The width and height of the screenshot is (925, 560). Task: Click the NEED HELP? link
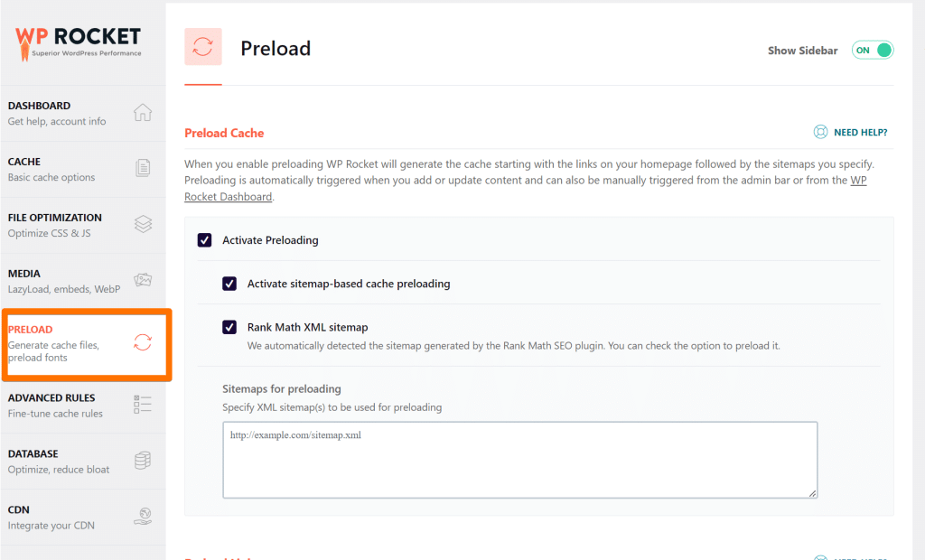tap(860, 133)
